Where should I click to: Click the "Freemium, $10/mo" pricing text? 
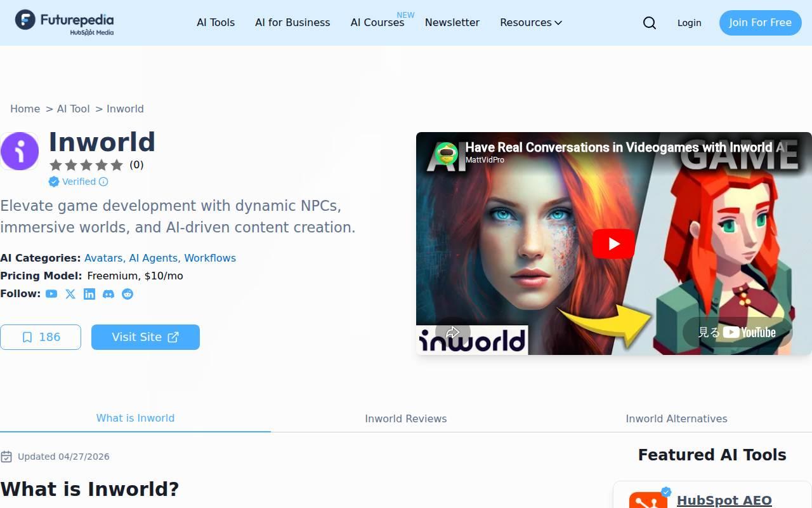tap(135, 276)
